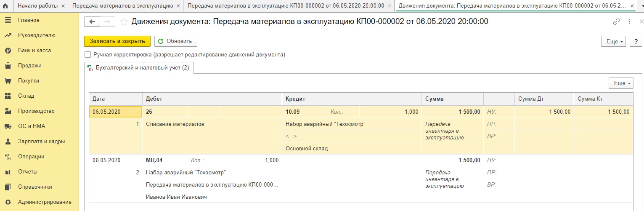
Task: Open the ОС и НМА section
Action: coord(31,126)
